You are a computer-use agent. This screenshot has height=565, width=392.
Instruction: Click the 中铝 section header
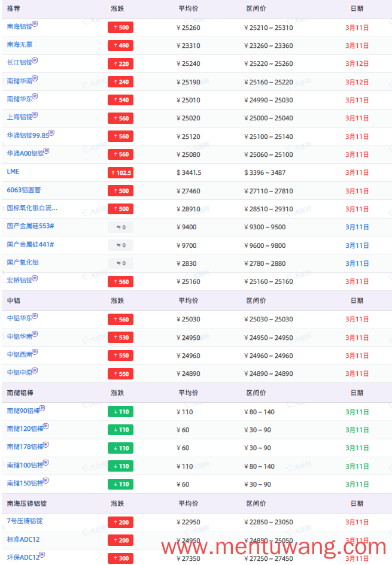[13, 300]
